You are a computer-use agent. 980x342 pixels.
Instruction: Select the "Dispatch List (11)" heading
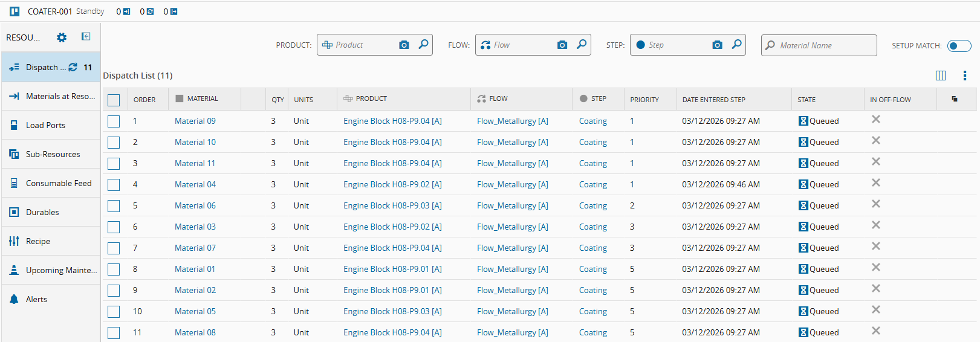pos(138,76)
